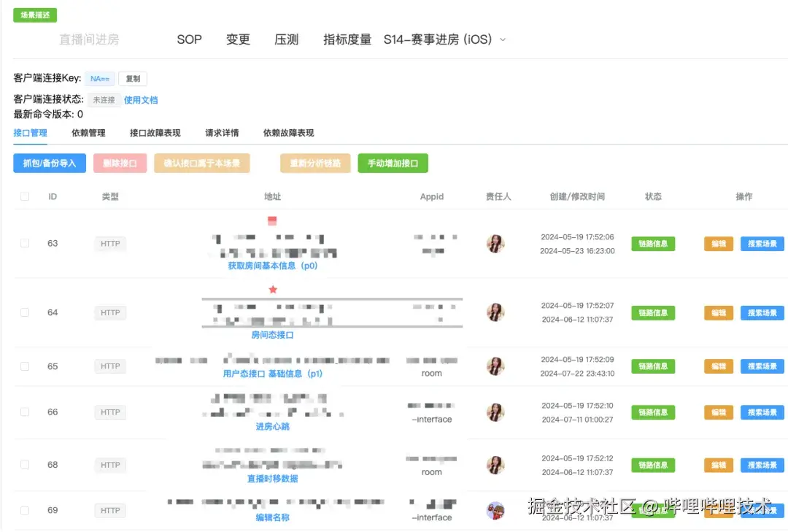The image size is (788, 532).
Task: Click the 手动增加接口 button
Action: point(393,163)
